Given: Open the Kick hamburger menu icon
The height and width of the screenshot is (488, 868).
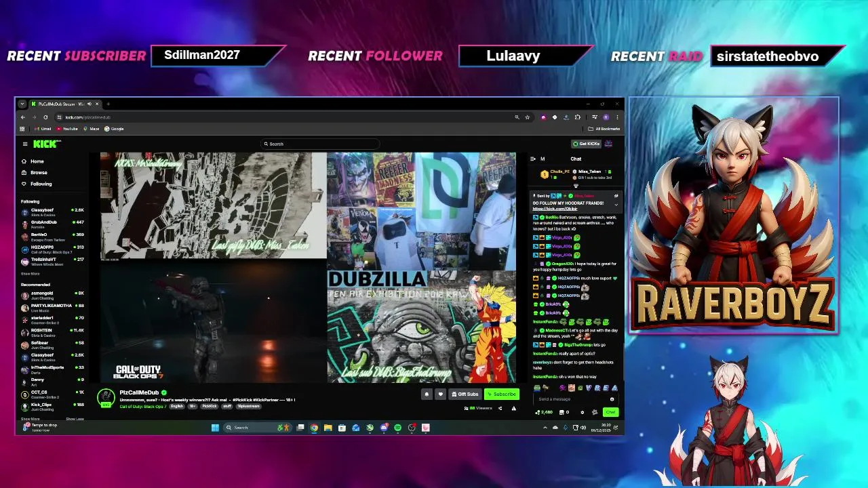Looking at the screenshot, I should tap(25, 144).
